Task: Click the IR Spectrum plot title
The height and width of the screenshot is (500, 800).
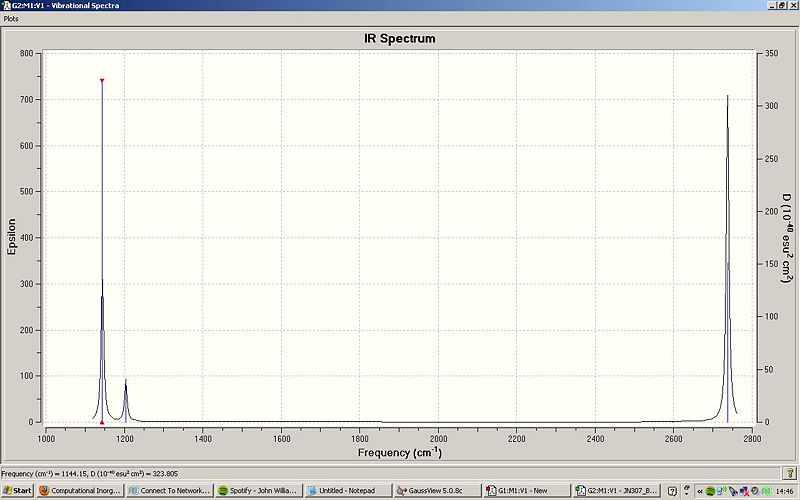Action: (399, 39)
